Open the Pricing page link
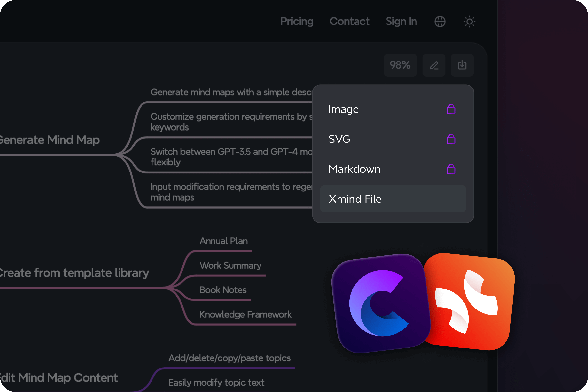 [297, 22]
